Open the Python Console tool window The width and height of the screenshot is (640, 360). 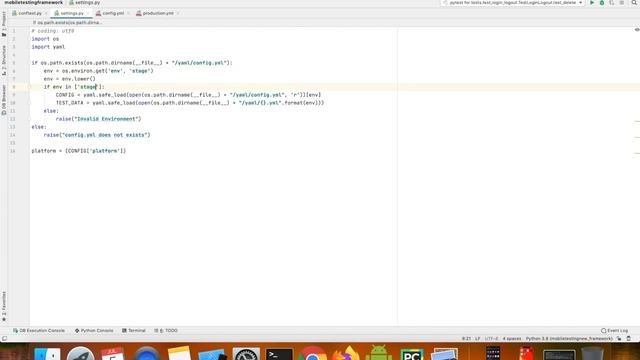[94, 330]
